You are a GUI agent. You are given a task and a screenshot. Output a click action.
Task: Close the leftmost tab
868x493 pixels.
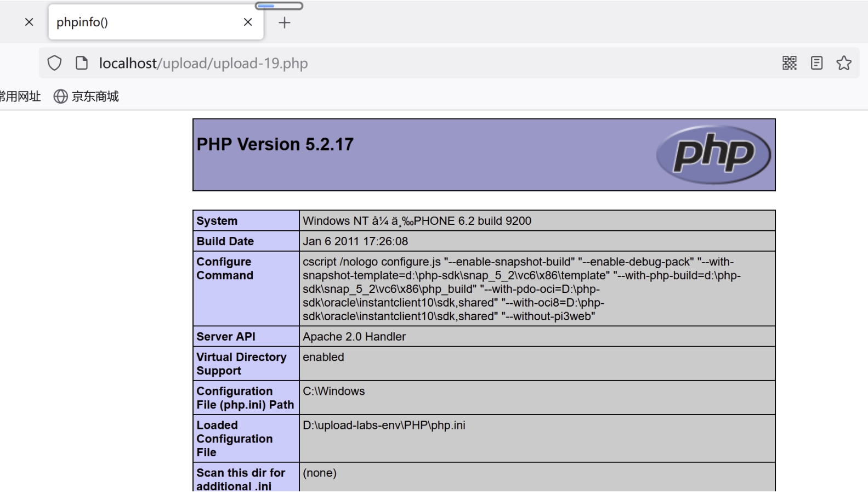pyautogui.click(x=29, y=22)
